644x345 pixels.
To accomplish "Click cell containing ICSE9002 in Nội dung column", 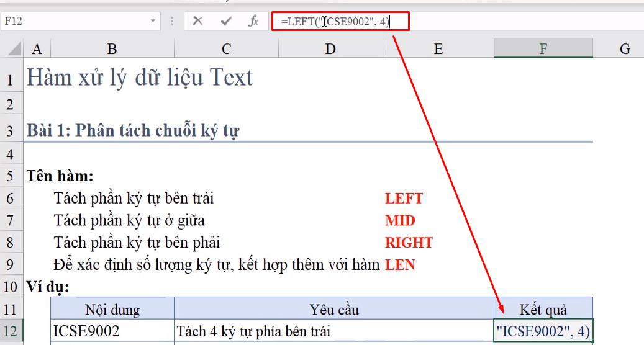I will point(112,331).
